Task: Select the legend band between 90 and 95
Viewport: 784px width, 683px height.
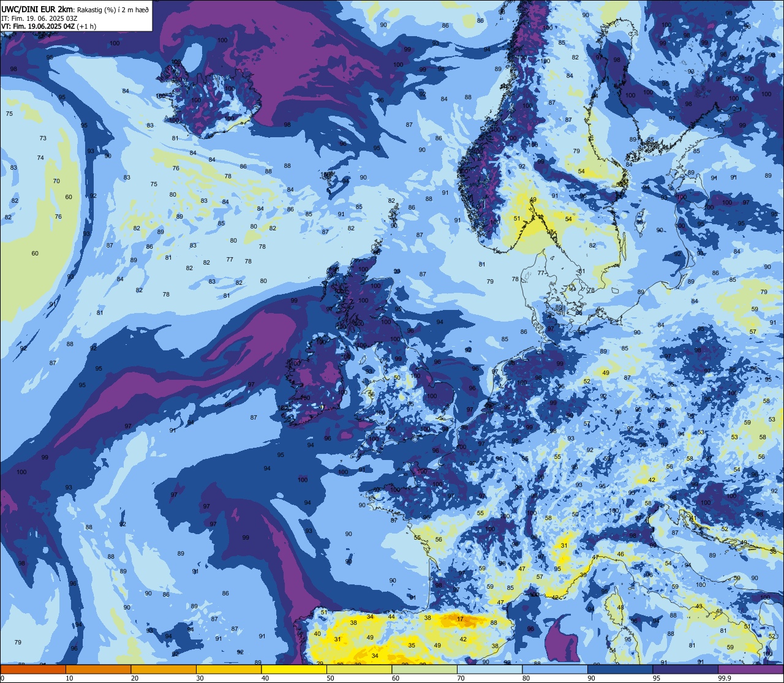Action: pos(620,669)
